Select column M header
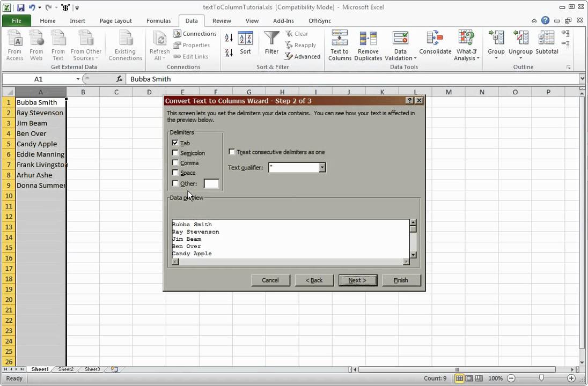 pyautogui.click(x=449, y=92)
